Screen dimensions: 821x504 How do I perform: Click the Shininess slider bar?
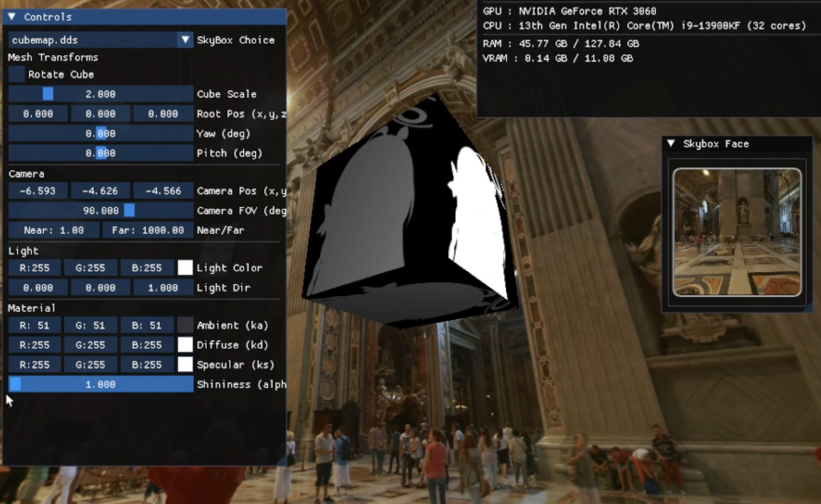coord(101,384)
